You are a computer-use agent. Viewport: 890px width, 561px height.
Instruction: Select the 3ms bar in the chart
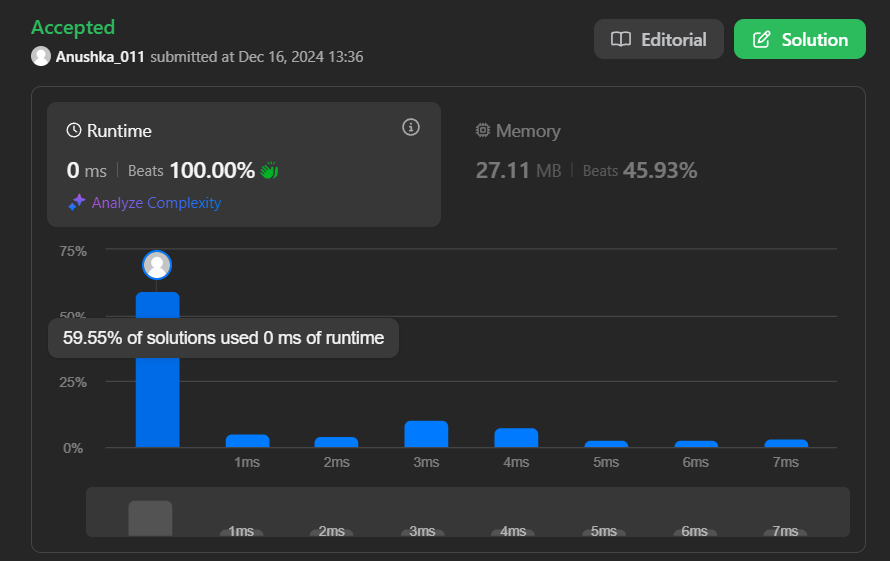(426, 434)
